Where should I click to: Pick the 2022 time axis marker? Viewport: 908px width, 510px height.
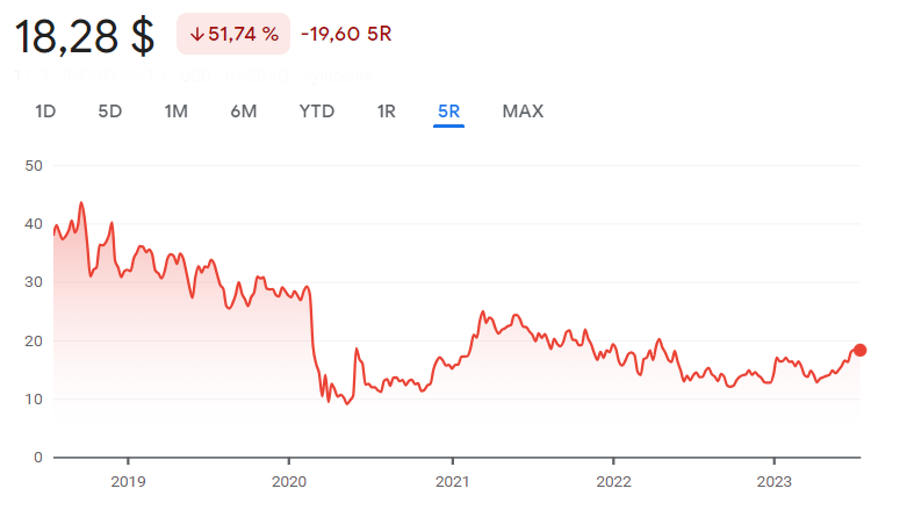(613, 481)
